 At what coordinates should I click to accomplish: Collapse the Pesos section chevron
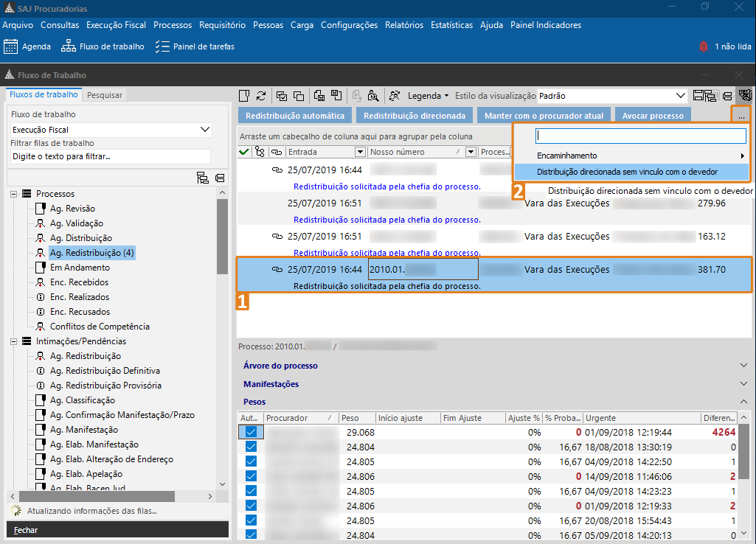744,400
